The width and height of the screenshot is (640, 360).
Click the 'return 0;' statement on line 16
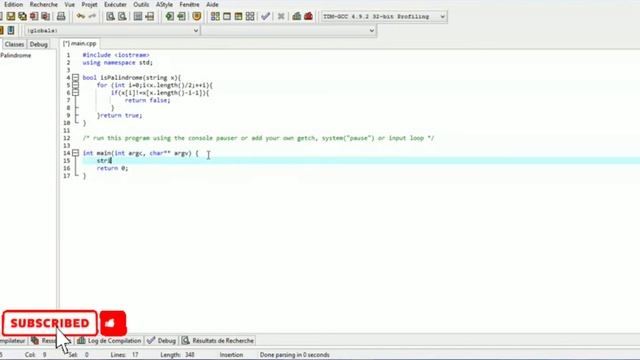112,168
